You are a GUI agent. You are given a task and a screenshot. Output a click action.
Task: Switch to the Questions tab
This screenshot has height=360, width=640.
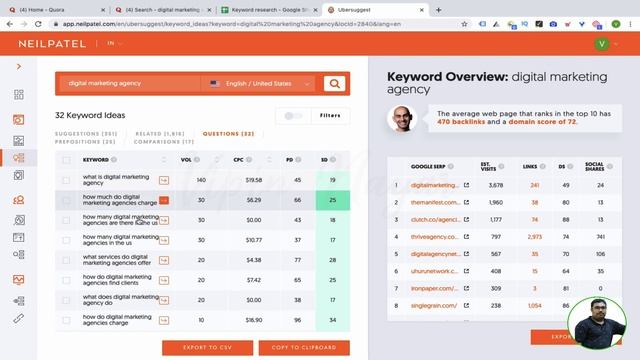click(228, 134)
